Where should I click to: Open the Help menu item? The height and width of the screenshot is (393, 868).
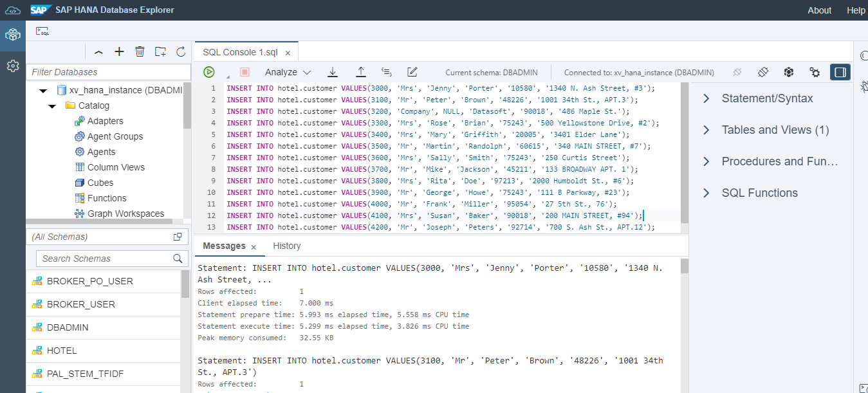[x=856, y=10]
